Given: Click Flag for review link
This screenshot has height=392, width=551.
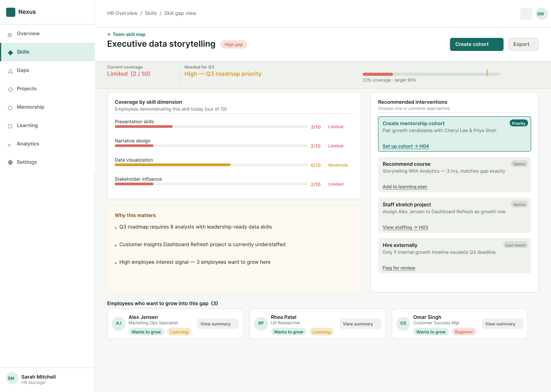Looking at the screenshot, I should [x=399, y=268].
